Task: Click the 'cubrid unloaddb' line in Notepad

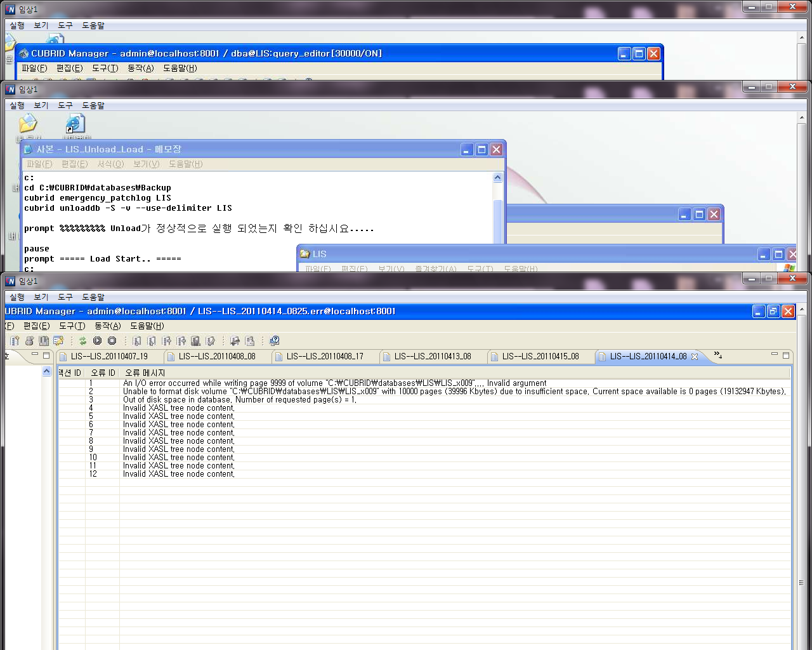Action: point(128,208)
